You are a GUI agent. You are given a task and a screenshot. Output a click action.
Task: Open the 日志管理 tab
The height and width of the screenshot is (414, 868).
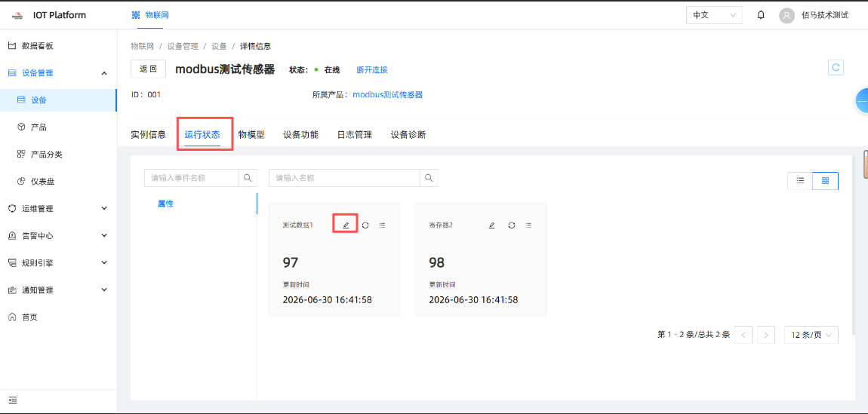(354, 134)
